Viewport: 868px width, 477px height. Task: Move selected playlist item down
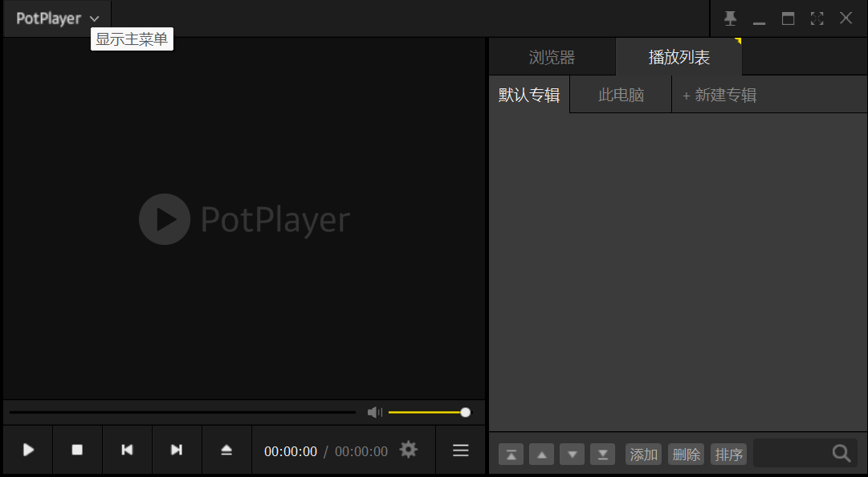tap(572, 455)
